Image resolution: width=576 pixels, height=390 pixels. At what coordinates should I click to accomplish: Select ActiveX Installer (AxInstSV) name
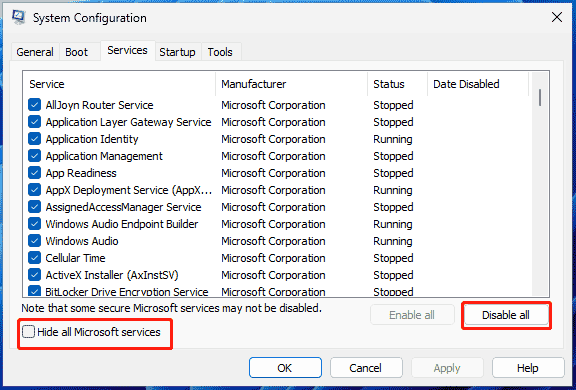pos(112,275)
